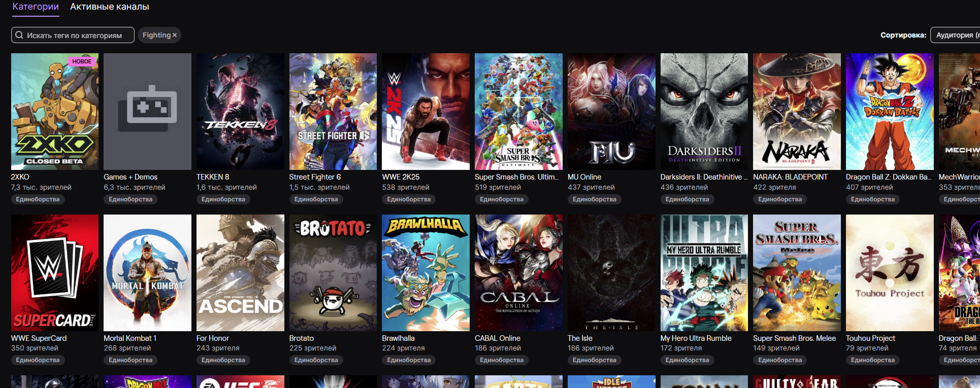Open the Touhou Project cover art
The height and width of the screenshot is (388, 980).
pos(890,273)
